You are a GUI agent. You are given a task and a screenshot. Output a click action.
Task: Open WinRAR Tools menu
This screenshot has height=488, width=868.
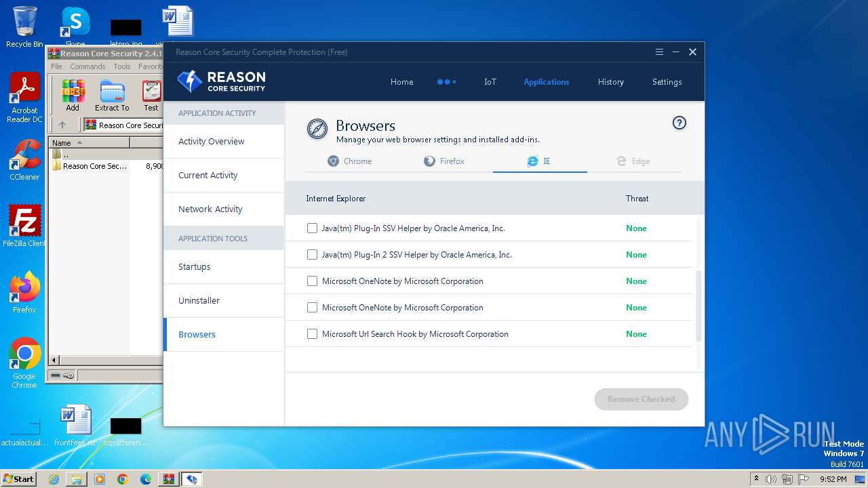[122, 66]
